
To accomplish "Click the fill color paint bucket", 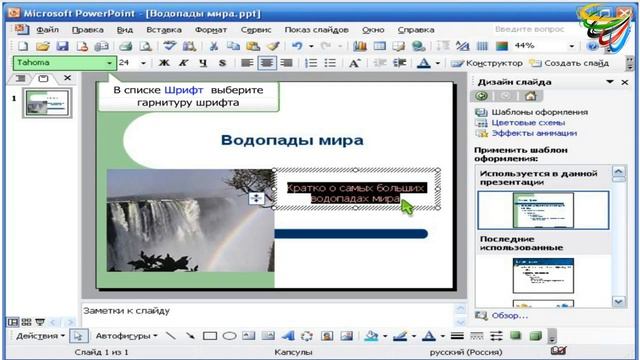I will 371,336.
